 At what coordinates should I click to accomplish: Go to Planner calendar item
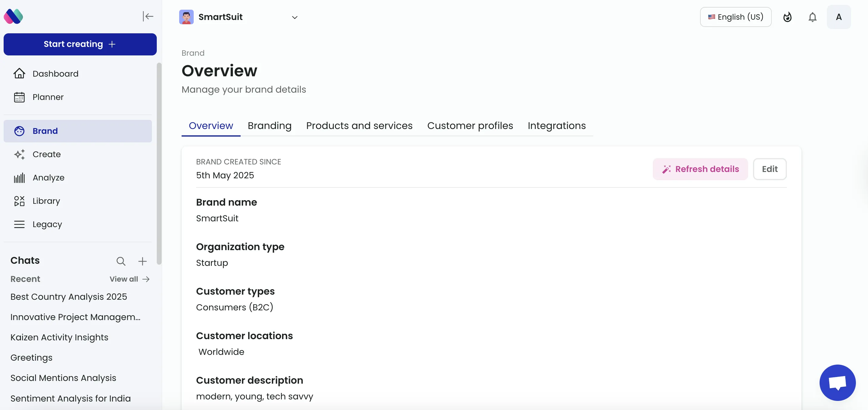coord(48,97)
